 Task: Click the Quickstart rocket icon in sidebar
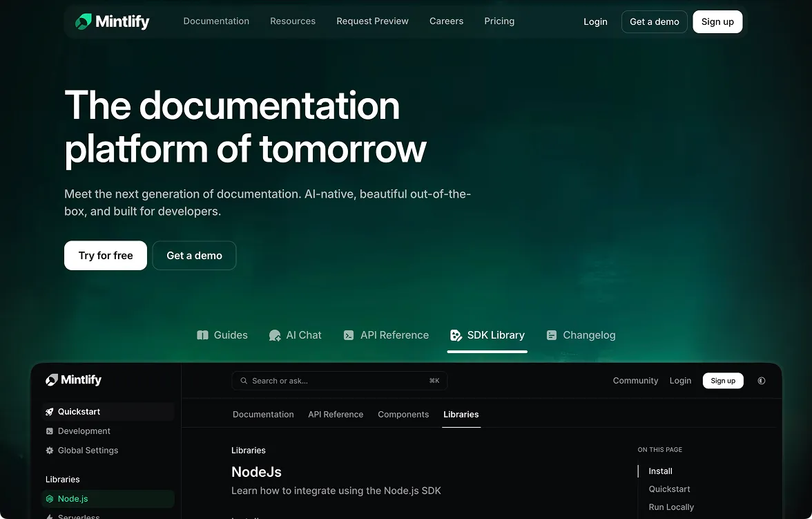[x=50, y=411]
